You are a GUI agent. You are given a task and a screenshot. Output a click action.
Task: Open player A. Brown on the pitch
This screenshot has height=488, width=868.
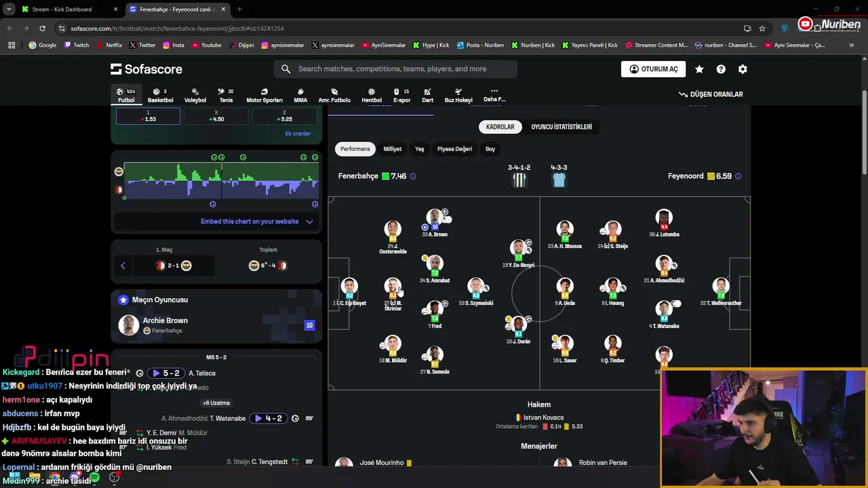(x=435, y=223)
